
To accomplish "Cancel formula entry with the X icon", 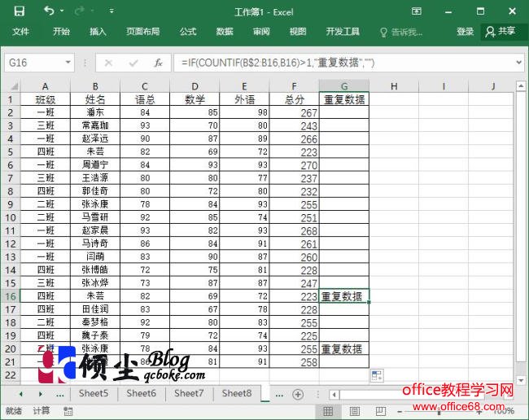I will click(108, 63).
